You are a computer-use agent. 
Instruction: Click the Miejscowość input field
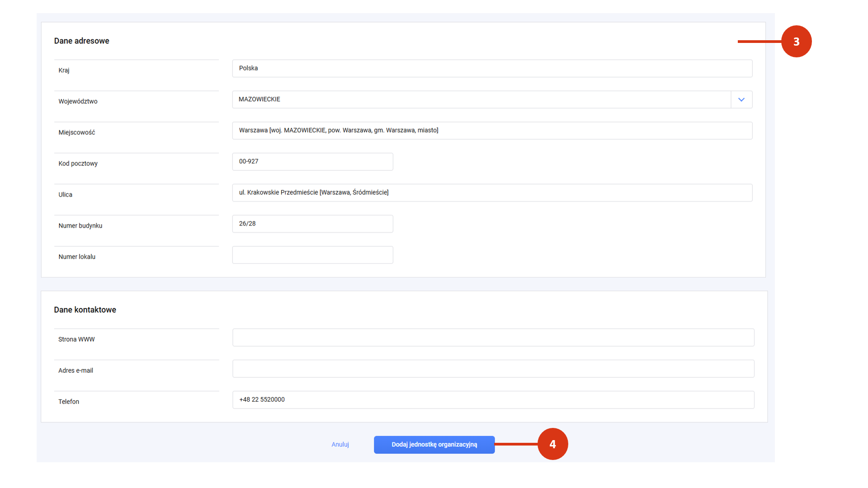[x=492, y=131]
